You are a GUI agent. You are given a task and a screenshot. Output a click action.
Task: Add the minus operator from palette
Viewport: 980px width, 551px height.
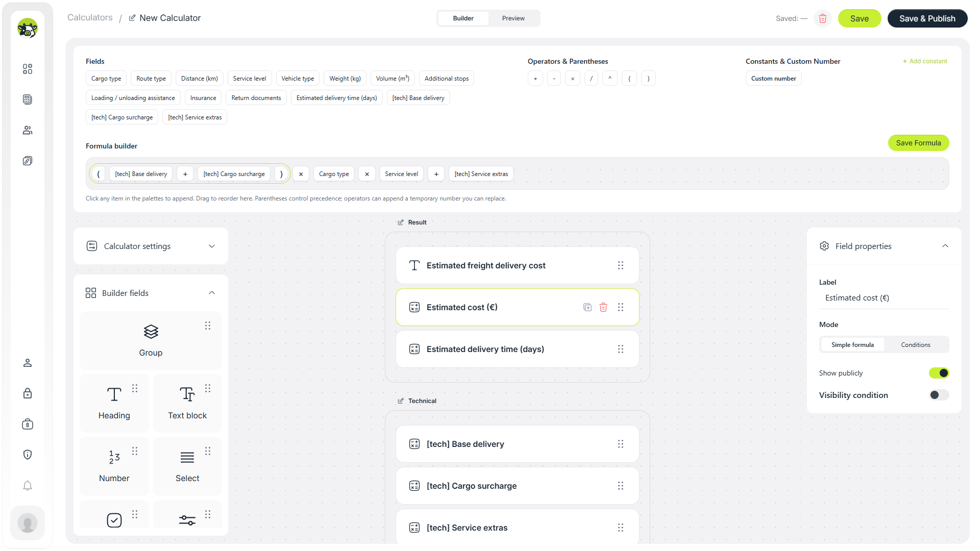tap(554, 79)
